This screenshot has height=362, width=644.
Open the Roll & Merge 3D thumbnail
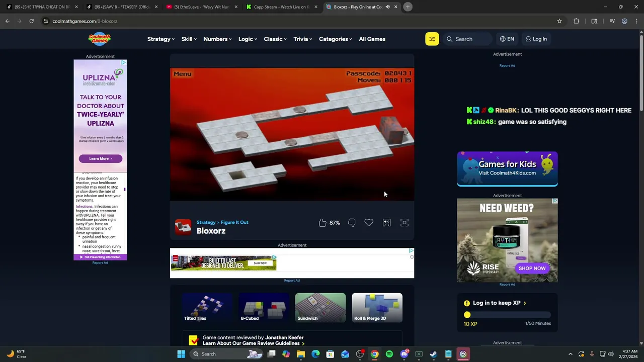pyautogui.click(x=377, y=307)
